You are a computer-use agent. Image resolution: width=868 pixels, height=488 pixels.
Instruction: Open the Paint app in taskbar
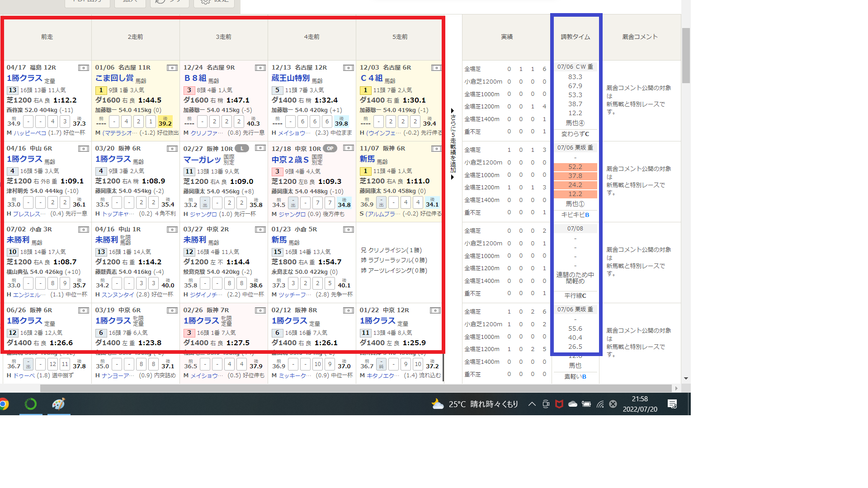pyautogui.click(x=58, y=404)
